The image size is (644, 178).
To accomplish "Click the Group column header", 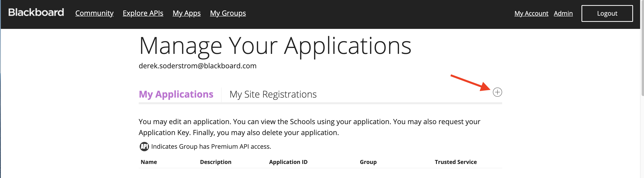I will [368, 162].
